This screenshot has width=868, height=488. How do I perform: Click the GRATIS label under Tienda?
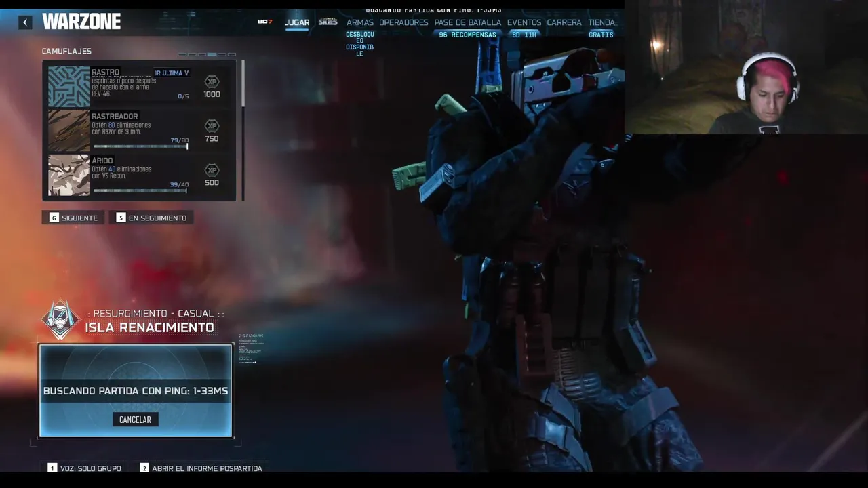(601, 35)
